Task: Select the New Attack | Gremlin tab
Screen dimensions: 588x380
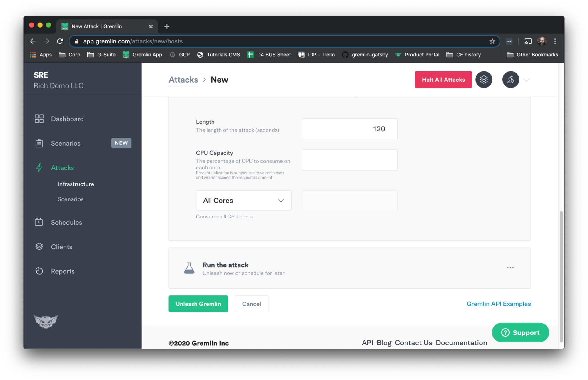Action: pyautogui.click(x=107, y=26)
